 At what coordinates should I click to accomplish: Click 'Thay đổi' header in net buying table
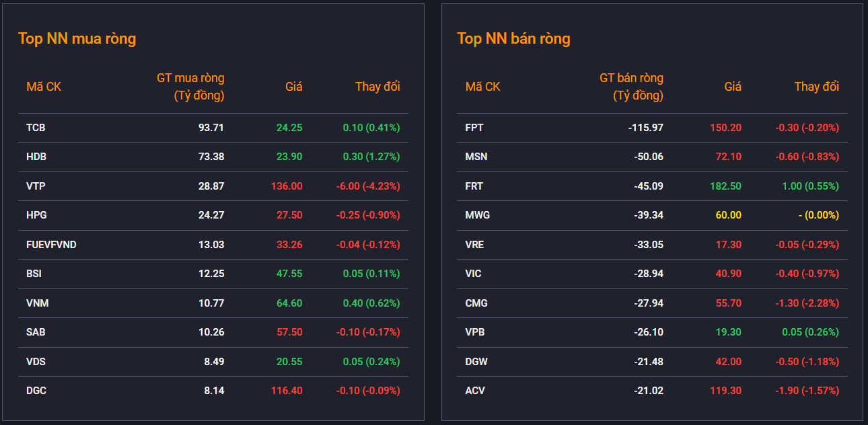(377, 87)
